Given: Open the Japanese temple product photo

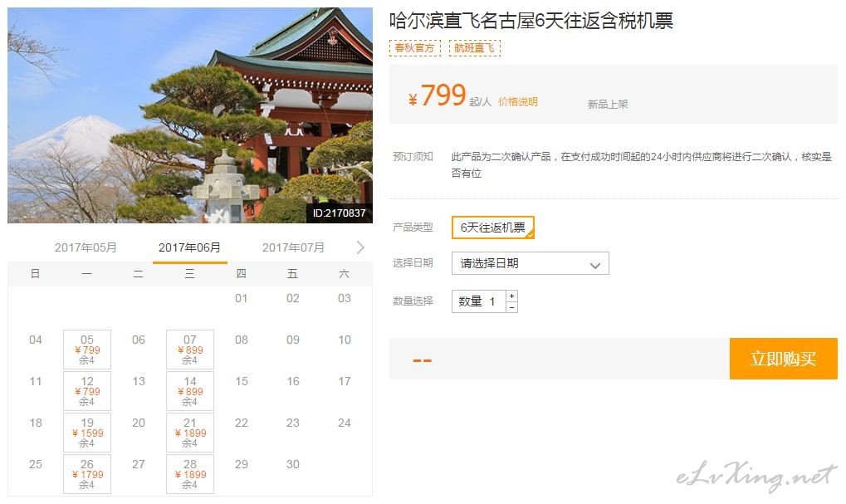Looking at the screenshot, I should (190, 115).
